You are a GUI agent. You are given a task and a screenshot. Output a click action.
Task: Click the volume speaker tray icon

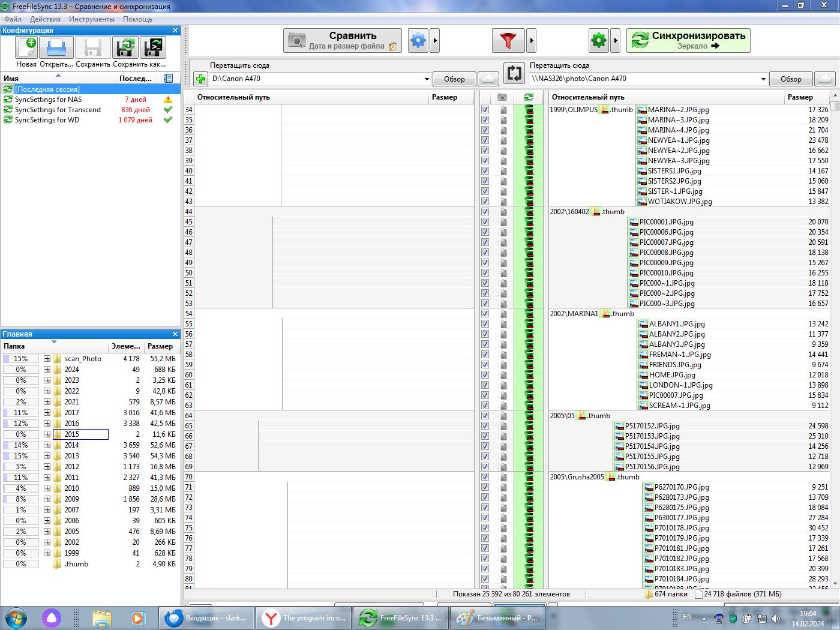(776, 618)
